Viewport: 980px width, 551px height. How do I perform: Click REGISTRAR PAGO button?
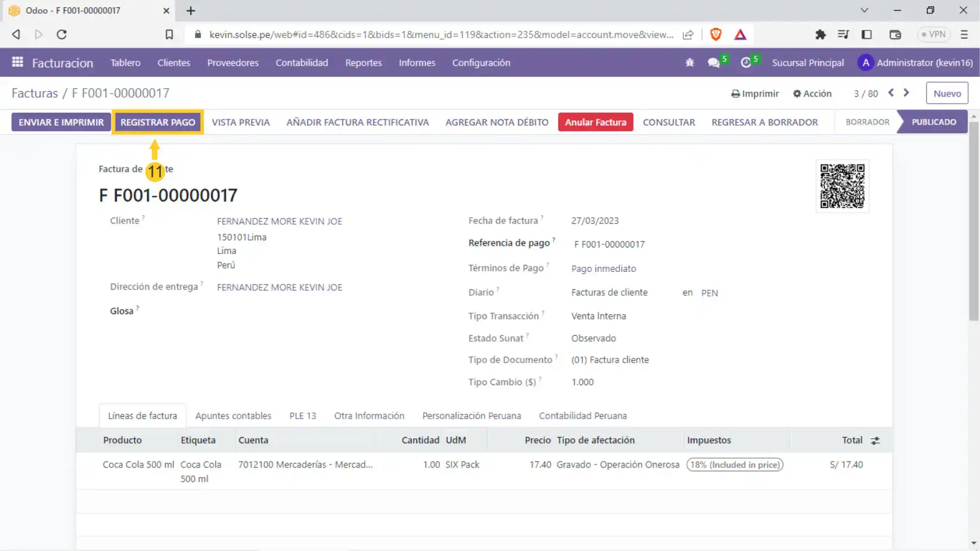tap(158, 122)
